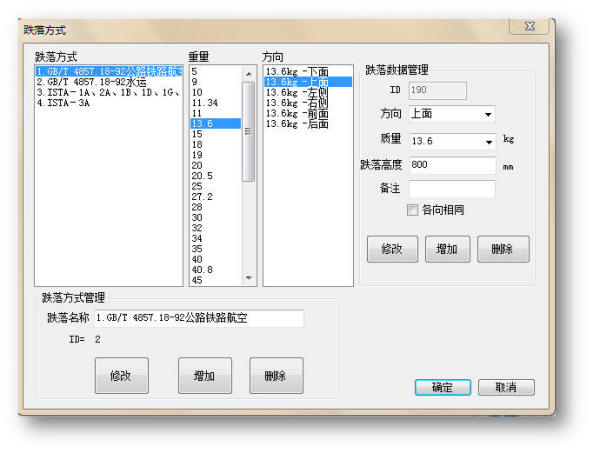Image resolution: width=591 pixels, height=453 pixels.
Task: Select drop method 4. ISTA-3A
Action: (109, 103)
